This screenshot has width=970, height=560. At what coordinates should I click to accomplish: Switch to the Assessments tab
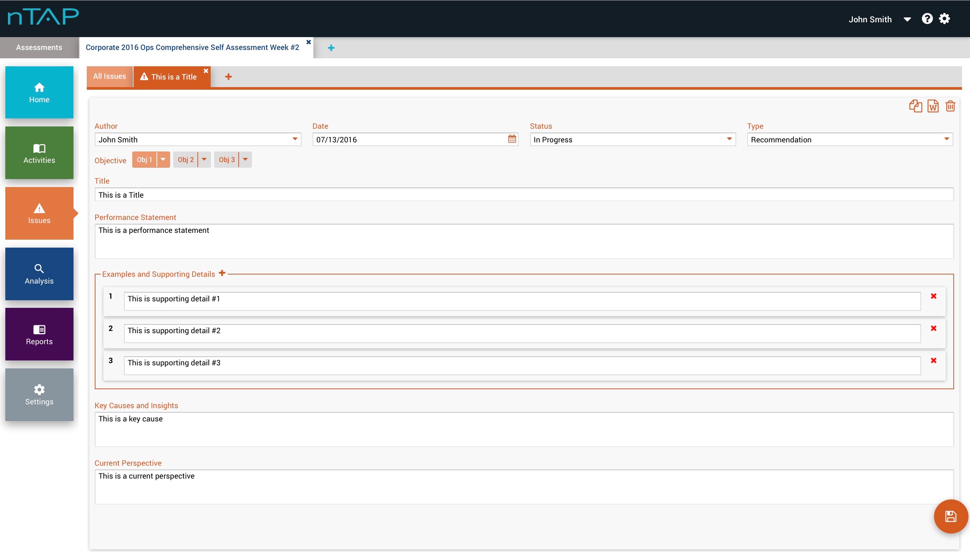tap(39, 47)
